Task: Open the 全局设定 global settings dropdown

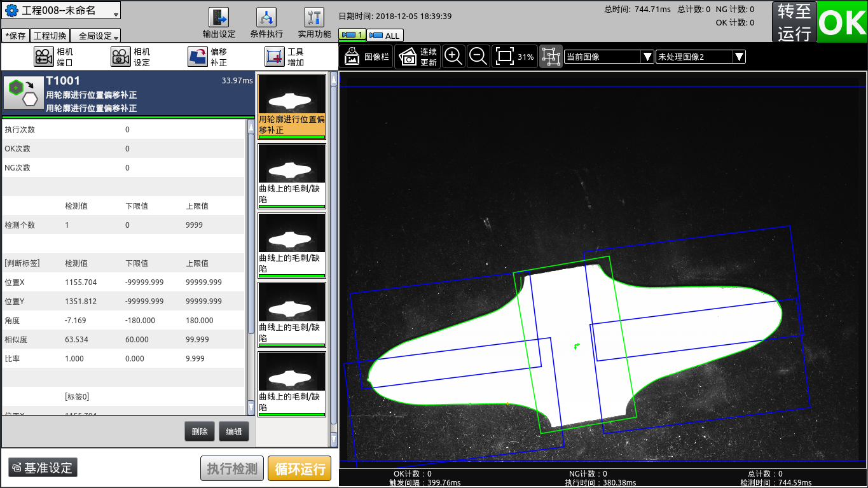Action: pyautogui.click(x=95, y=36)
